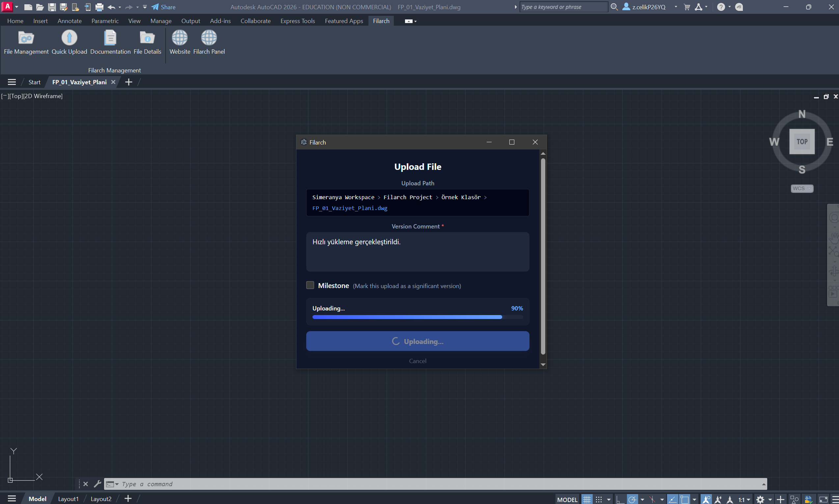Click the Save to Web & Mobile icon
This screenshot has width=839, height=504.
(87, 7)
